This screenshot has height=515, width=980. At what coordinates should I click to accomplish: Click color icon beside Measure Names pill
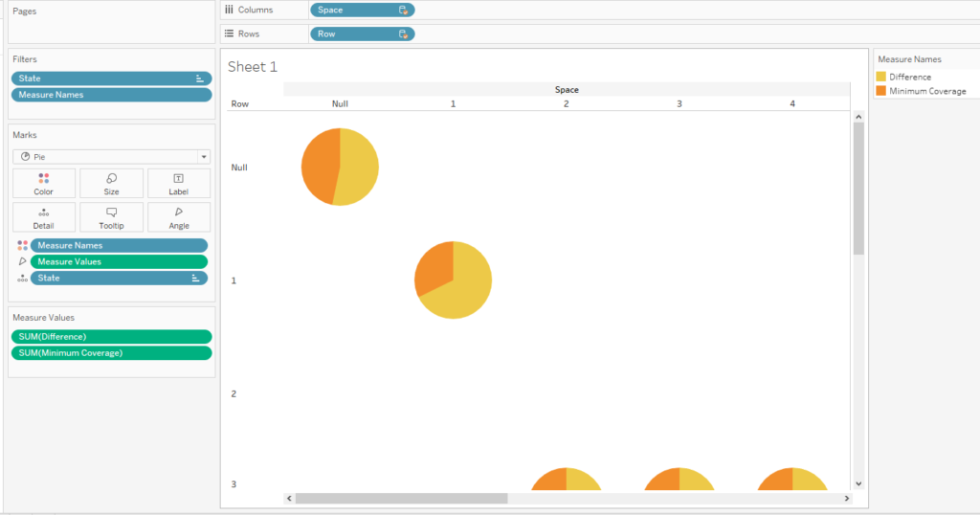pos(23,246)
